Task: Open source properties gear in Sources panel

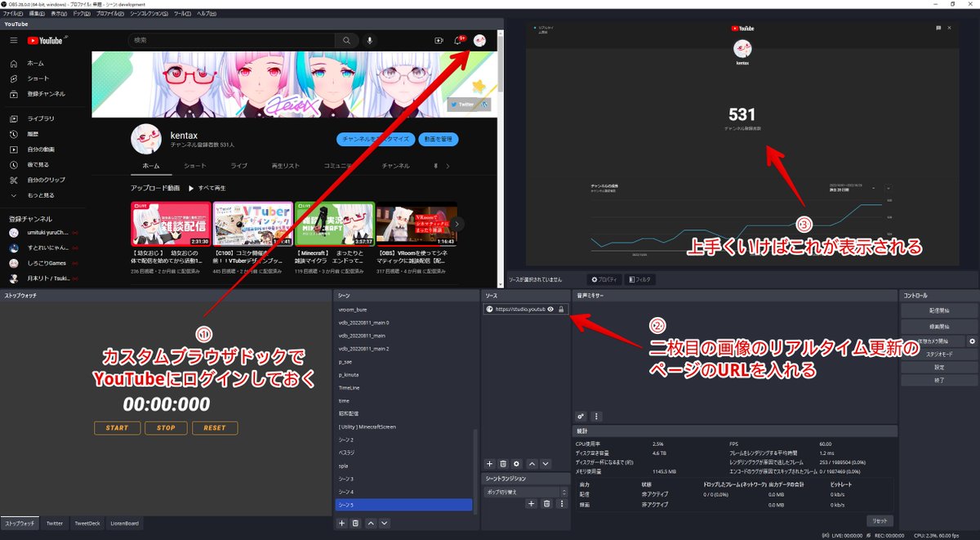Action: pos(516,463)
